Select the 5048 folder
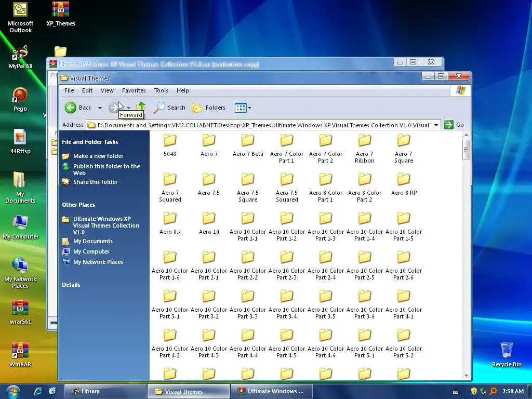 170,145
